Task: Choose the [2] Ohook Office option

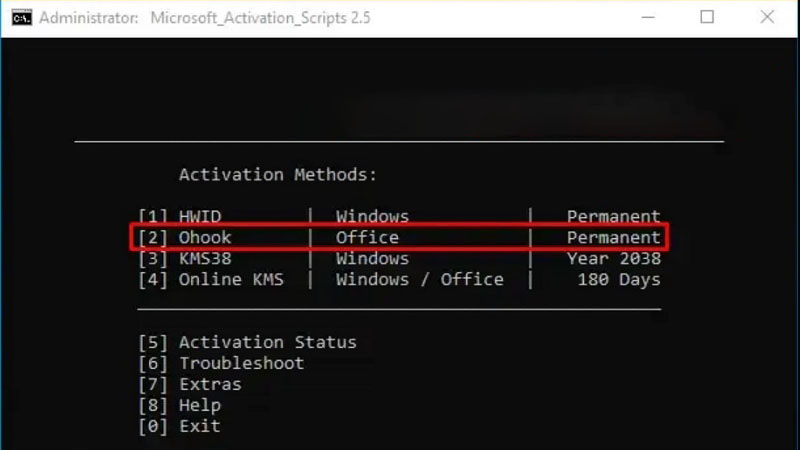Action: tap(185, 238)
